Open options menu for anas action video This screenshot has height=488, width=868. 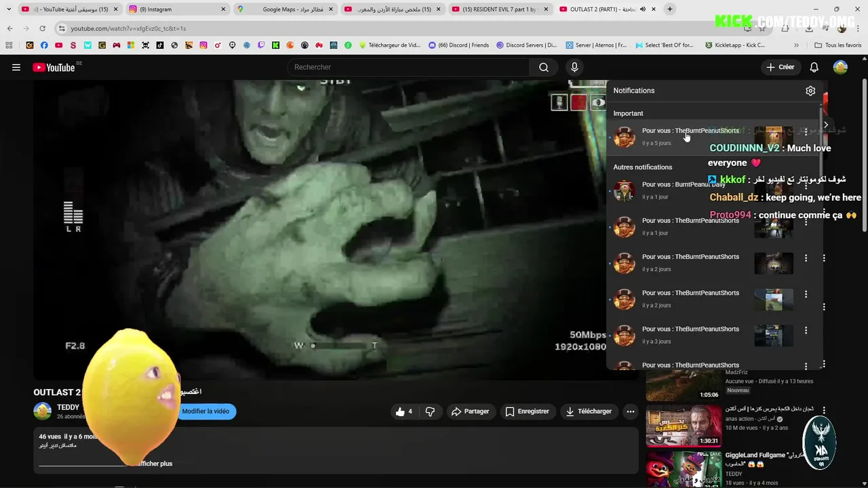824,411
